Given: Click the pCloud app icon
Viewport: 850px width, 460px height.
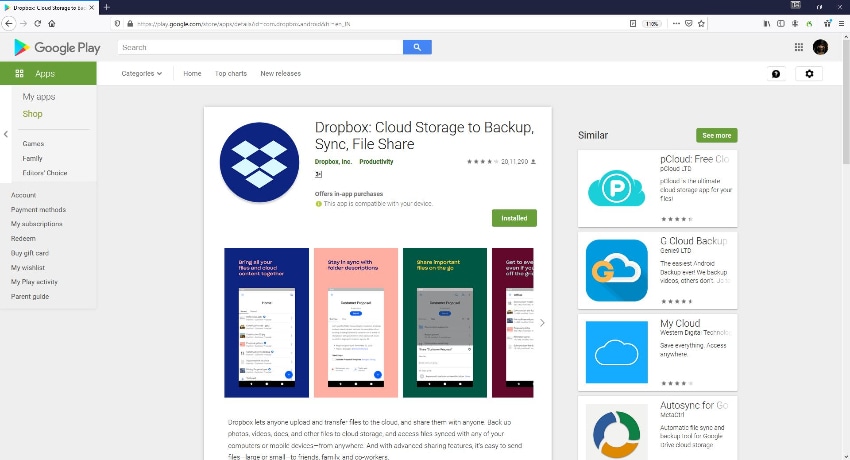Looking at the screenshot, I should pyautogui.click(x=616, y=188).
